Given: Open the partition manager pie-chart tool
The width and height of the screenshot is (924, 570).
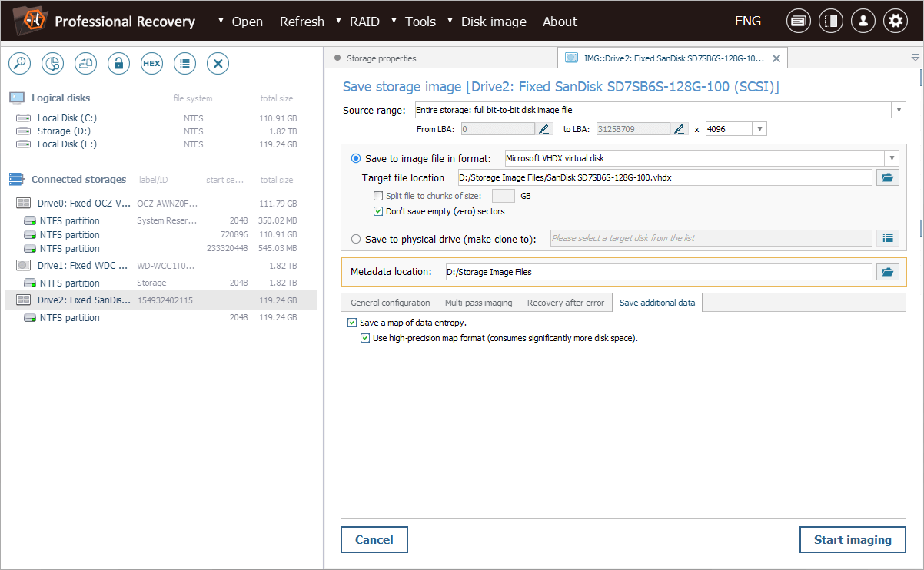Looking at the screenshot, I should (x=52, y=64).
